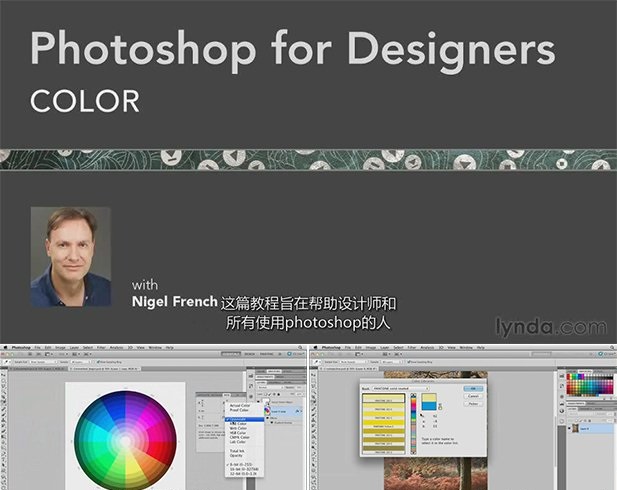This screenshot has width=617, height=490.
Task: Open Edit menu in right Photoshop screenshot
Action: 358,348
